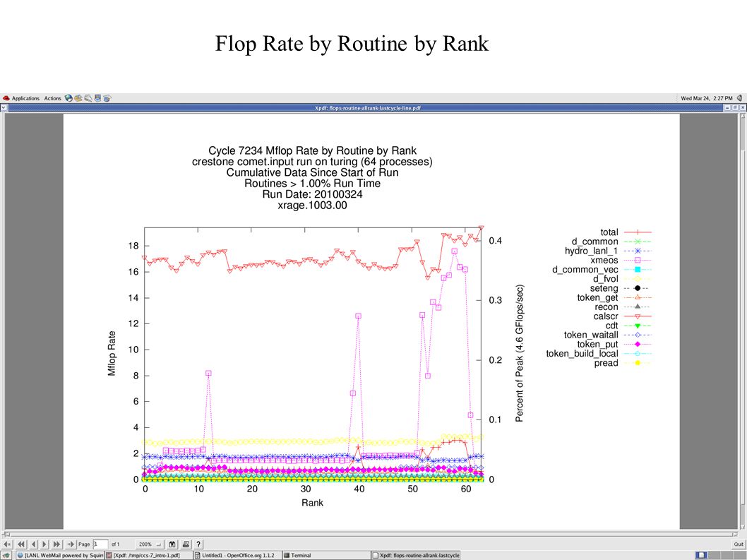Switch to Terminal taskbar window
This screenshot has width=747, height=560.
click(x=326, y=555)
